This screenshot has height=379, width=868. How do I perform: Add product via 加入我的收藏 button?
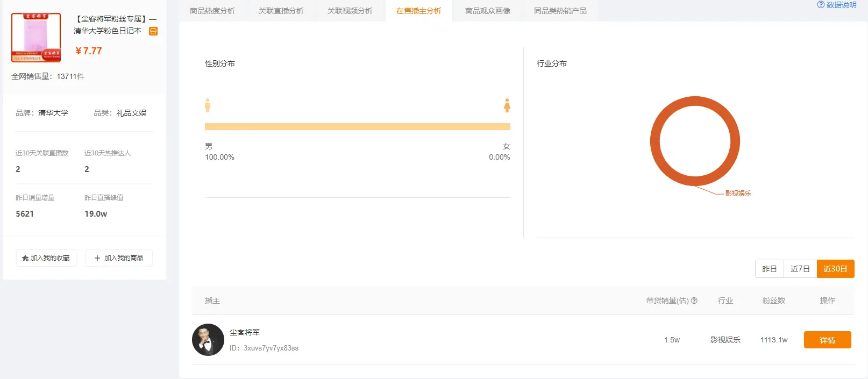pyautogui.click(x=46, y=258)
